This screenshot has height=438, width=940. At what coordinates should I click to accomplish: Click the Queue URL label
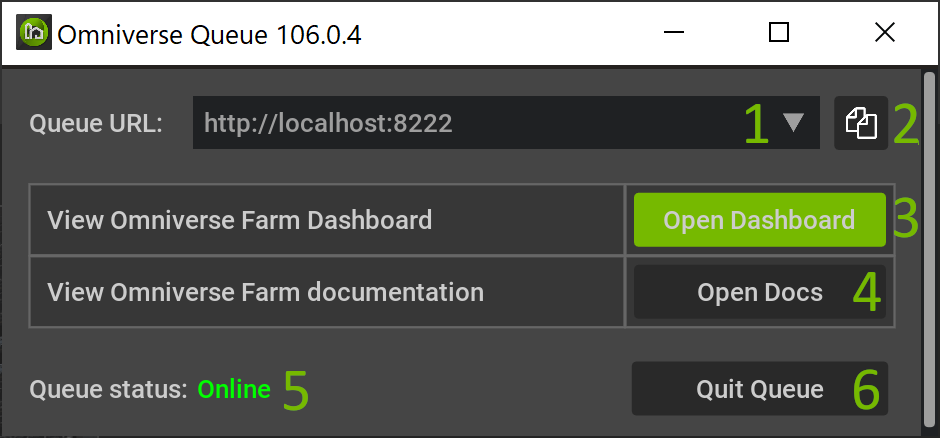(96, 124)
